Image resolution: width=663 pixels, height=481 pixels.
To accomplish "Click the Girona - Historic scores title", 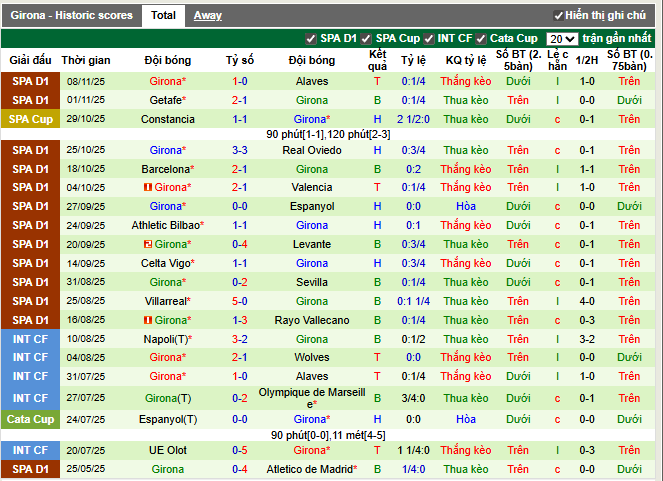I will [71, 16].
